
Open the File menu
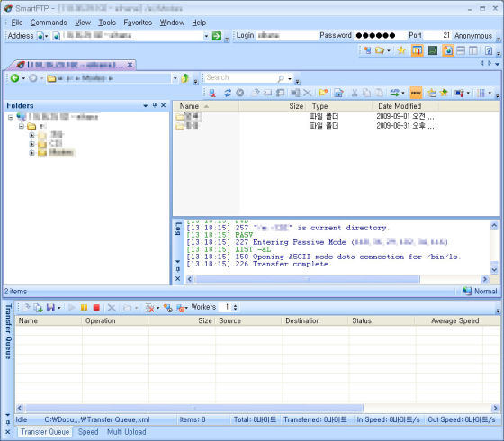click(x=17, y=22)
